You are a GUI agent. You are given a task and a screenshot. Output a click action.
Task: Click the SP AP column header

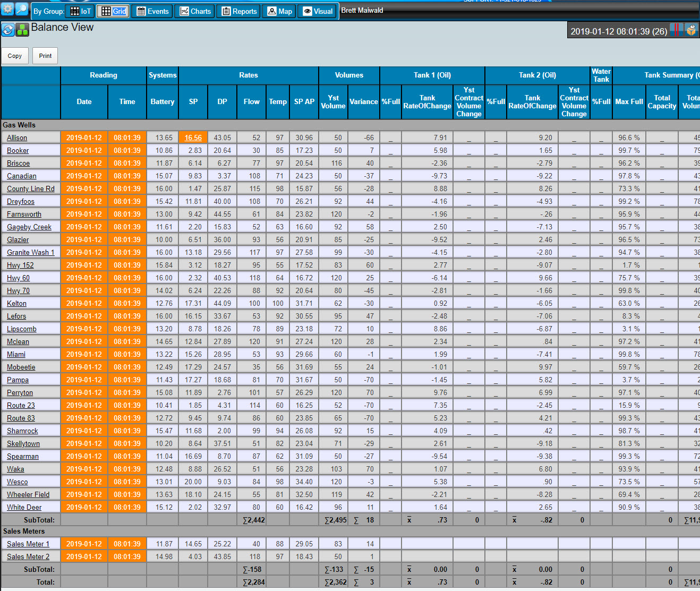click(304, 101)
